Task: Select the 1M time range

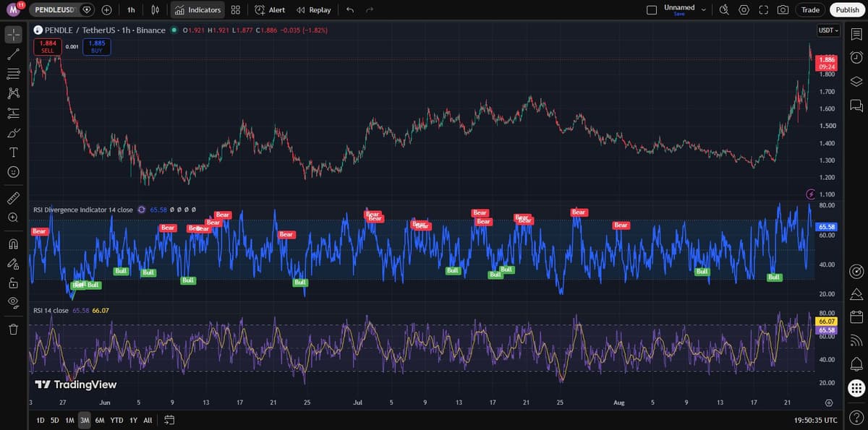Action: [70, 420]
